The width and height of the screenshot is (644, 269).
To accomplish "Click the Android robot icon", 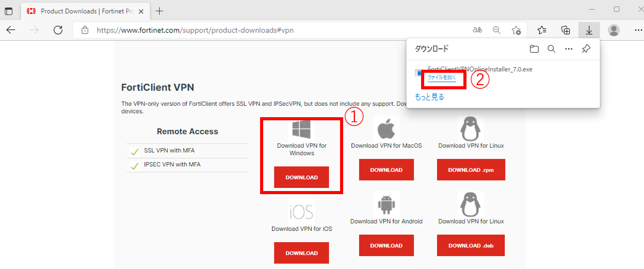I will point(386,204).
